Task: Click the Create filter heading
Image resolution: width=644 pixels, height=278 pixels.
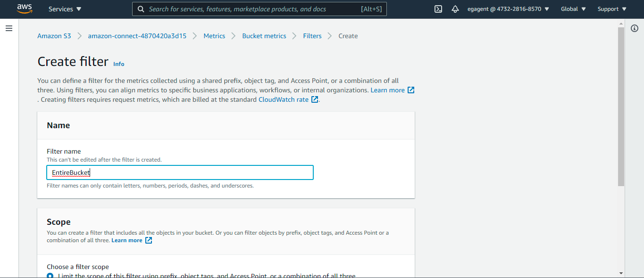Action: [73, 62]
